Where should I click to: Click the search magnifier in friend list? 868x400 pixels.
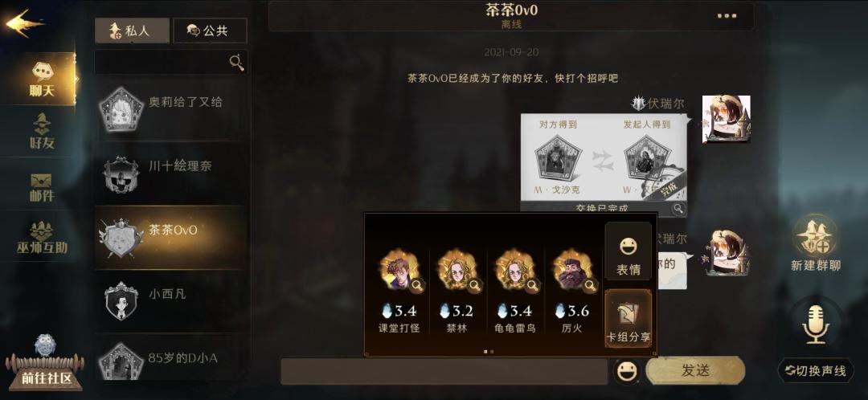click(x=237, y=62)
